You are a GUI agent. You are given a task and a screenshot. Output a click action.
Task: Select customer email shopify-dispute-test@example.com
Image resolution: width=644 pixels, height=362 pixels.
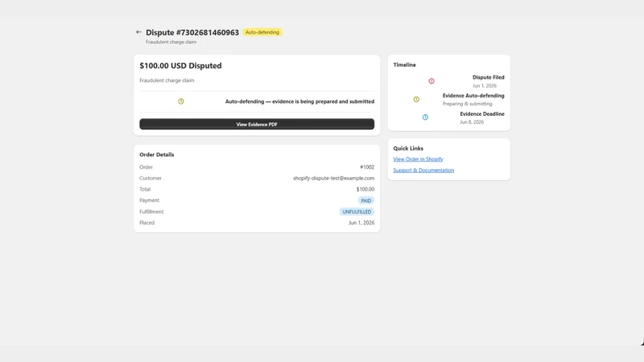point(333,178)
